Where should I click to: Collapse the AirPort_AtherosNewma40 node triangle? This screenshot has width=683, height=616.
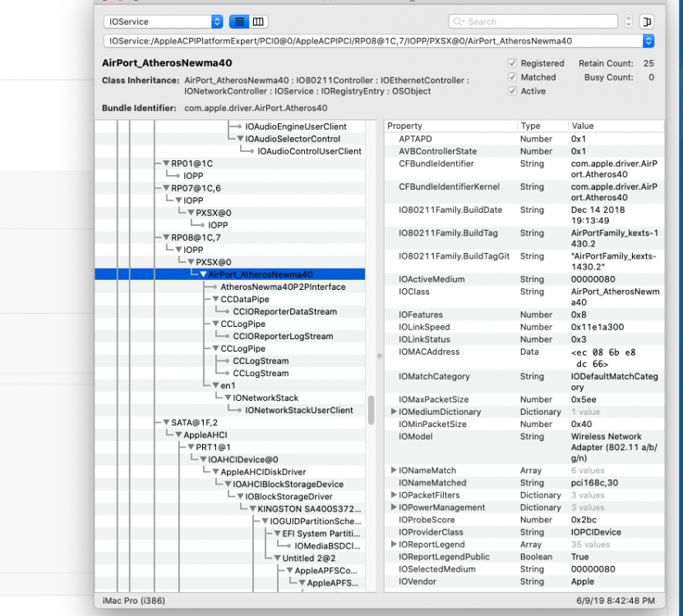pos(203,274)
